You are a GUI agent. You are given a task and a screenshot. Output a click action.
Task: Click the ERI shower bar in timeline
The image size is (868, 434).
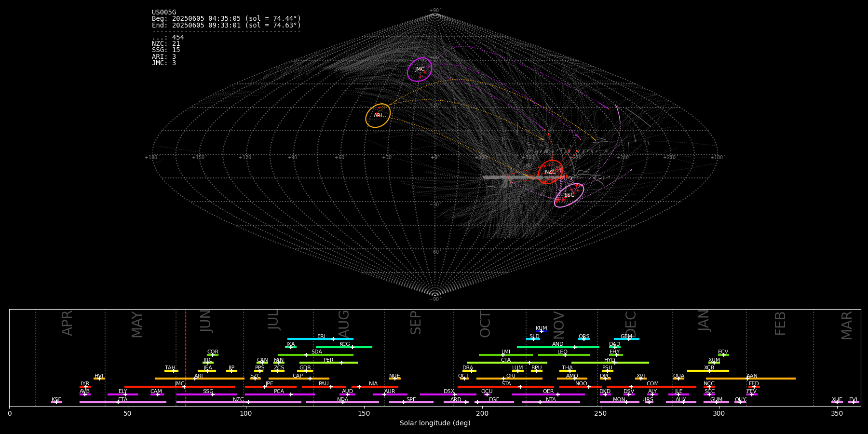(x=320, y=339)
